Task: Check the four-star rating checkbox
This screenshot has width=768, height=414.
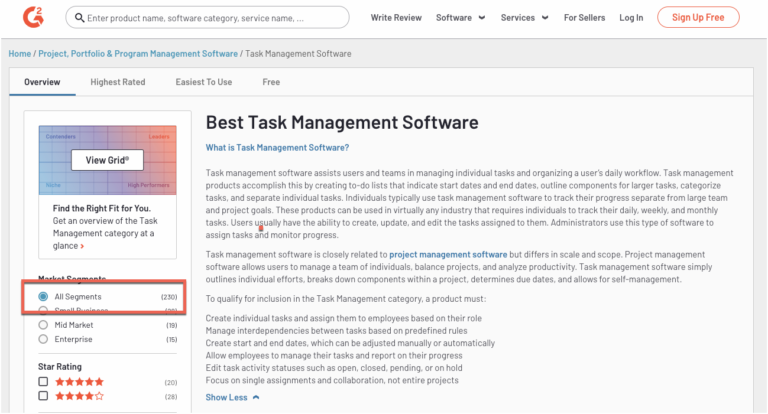Action: 43,396
